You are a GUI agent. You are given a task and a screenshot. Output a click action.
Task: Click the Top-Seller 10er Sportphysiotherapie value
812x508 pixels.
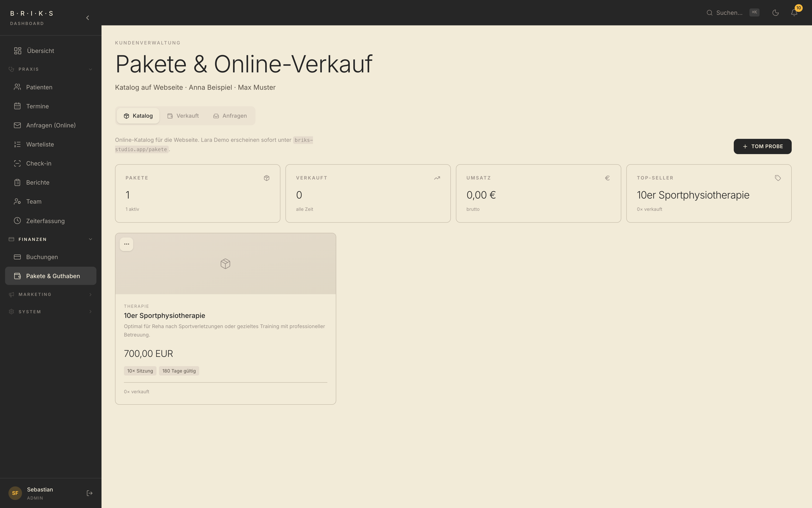pos(693,195)
